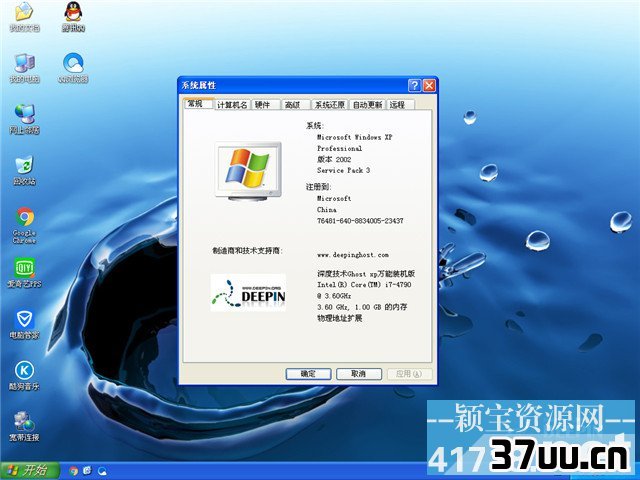Click the www.deepinghost.com text
Screen dimensions: 640x480
(x=353, y=255)
